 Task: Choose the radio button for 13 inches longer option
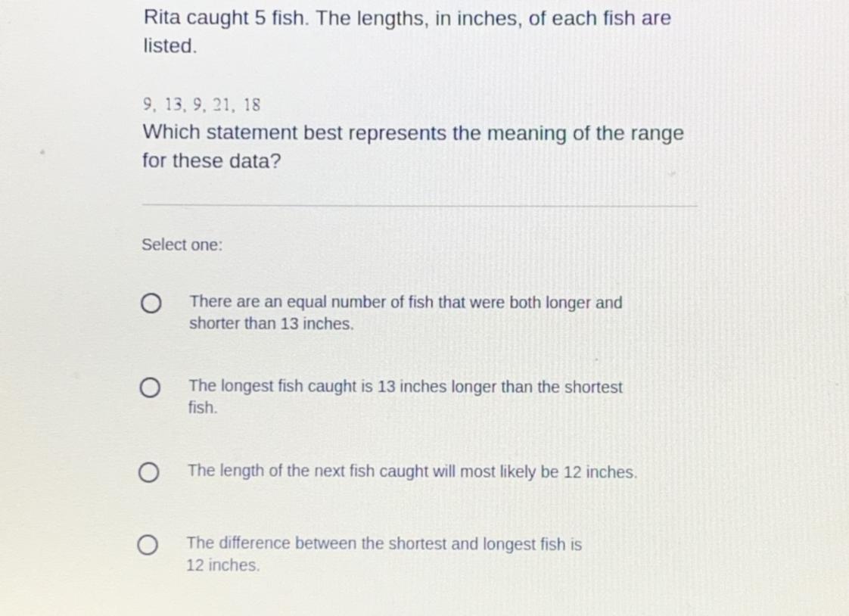(x=150, y=389)
